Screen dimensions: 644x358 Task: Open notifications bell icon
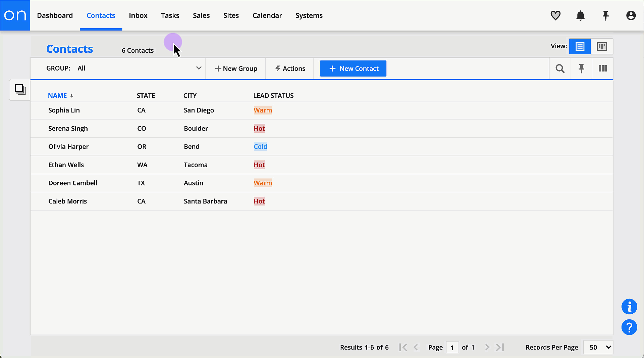(x=580, y=15)
